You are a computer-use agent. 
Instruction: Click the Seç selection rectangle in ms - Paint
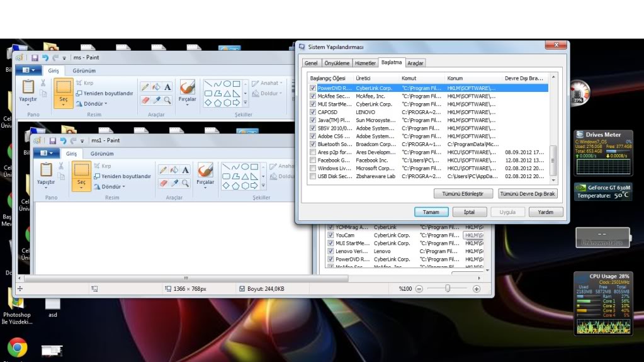(x=63, y=87)
